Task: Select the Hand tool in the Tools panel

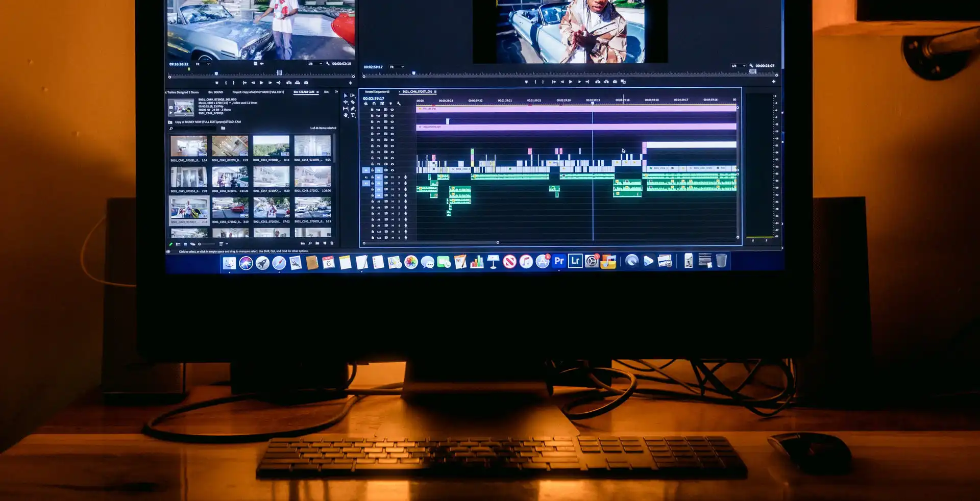Action: point(346,115)
